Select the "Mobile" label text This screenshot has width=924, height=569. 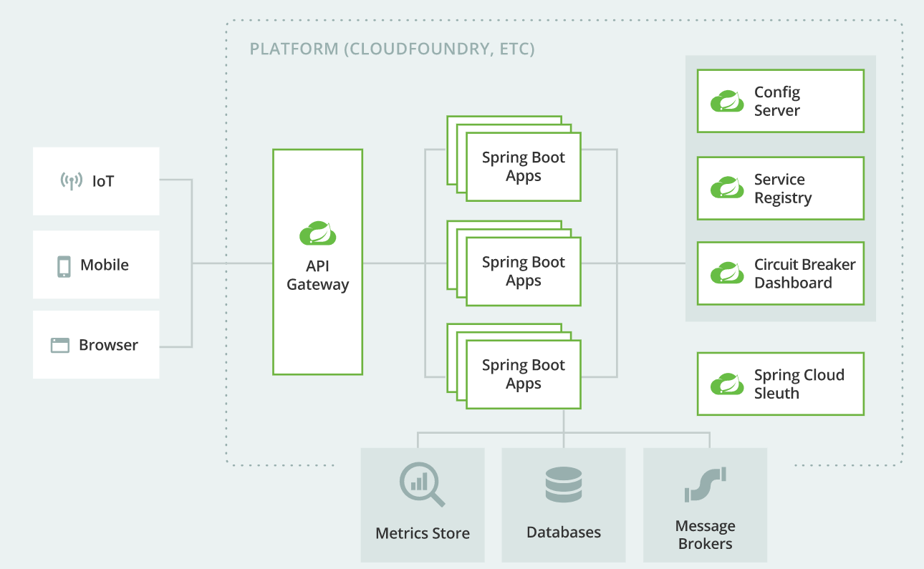105,265
